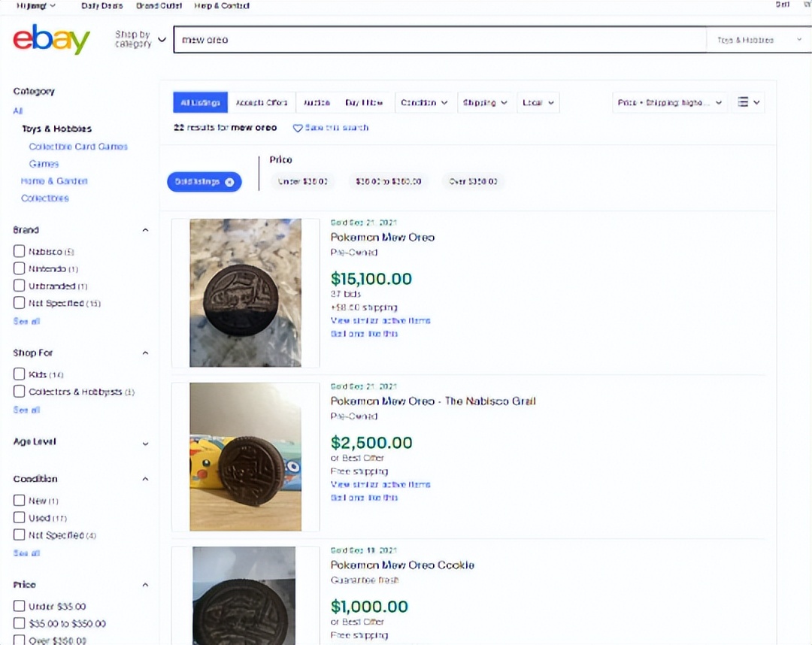Open the Nabisco Grail Oreo thumbnail image
This screenshot has width=812, height=645.
click(245, 456)
